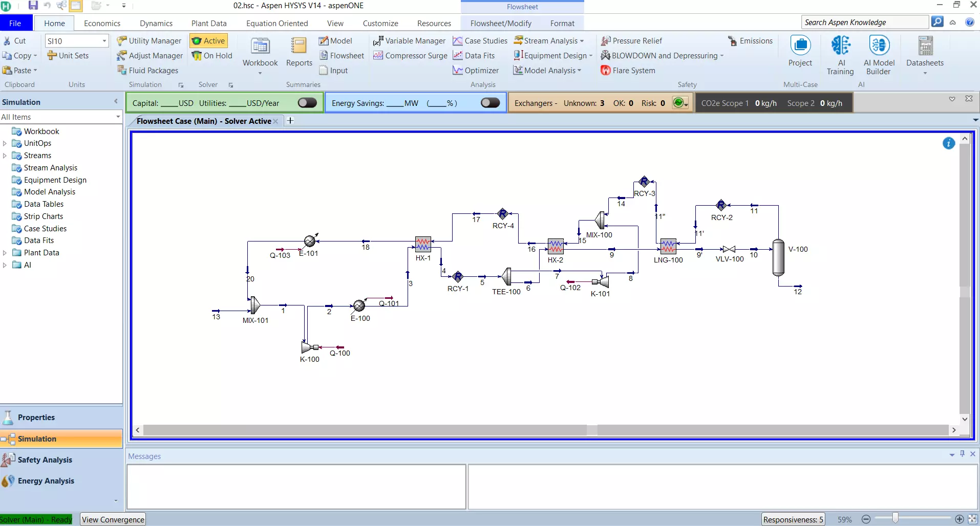Open the Flare System tool
Screen dimensions: 980x526
[628, 70]
